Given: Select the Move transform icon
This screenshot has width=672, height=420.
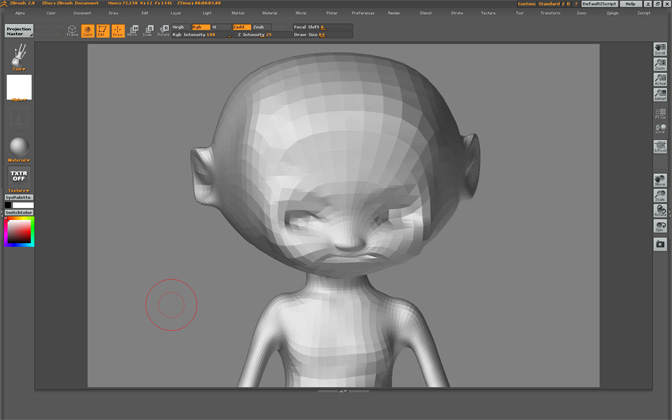Looking at the screenshot, I should (x=133, y=31).
